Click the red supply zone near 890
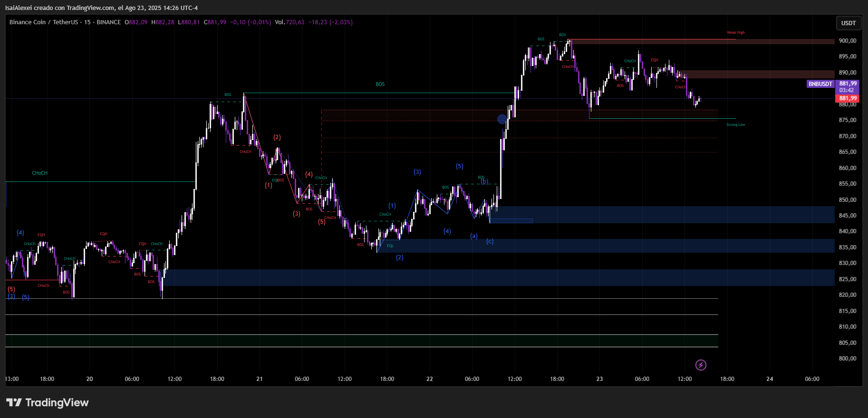The width and height of the screenshot is (868, 418). (756, 75)
